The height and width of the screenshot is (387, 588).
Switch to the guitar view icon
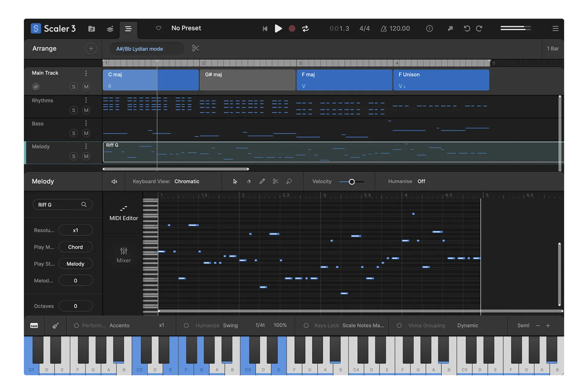coord(55,326)
